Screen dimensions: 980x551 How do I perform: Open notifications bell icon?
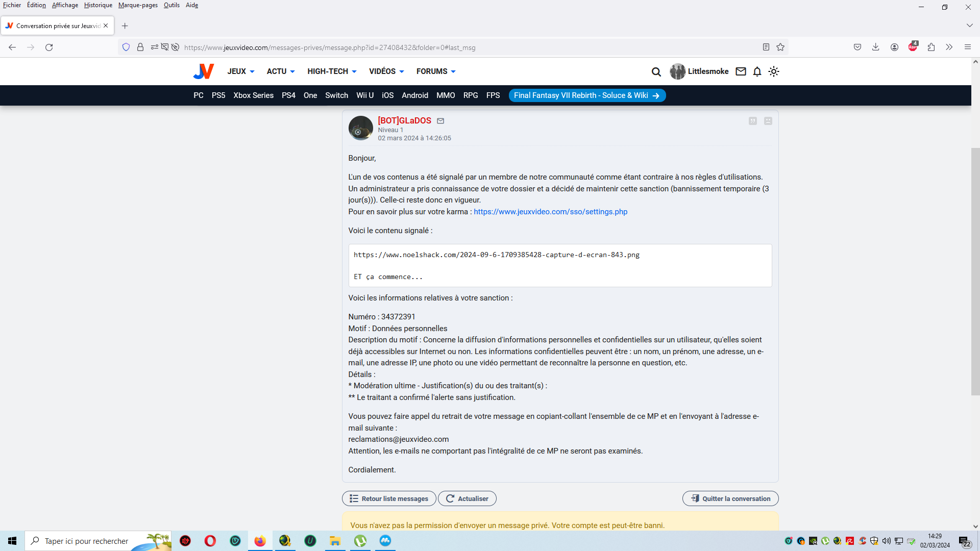pos(757,72)
